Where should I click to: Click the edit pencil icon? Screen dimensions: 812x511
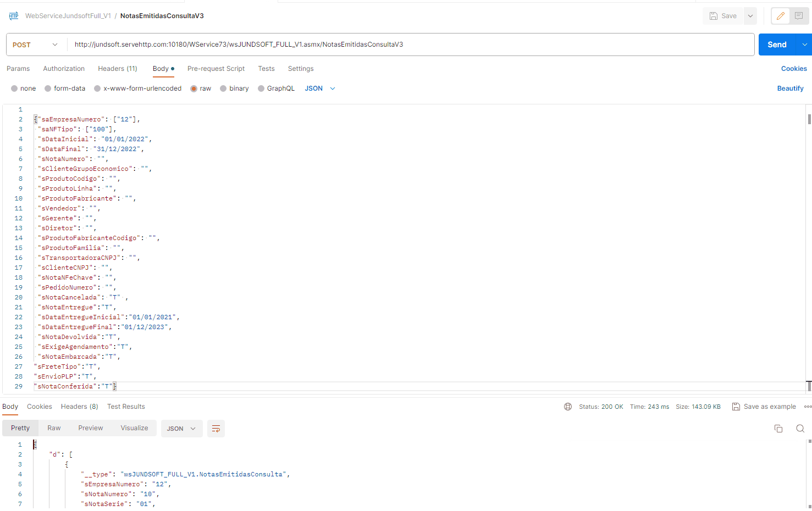click(780, 16)
